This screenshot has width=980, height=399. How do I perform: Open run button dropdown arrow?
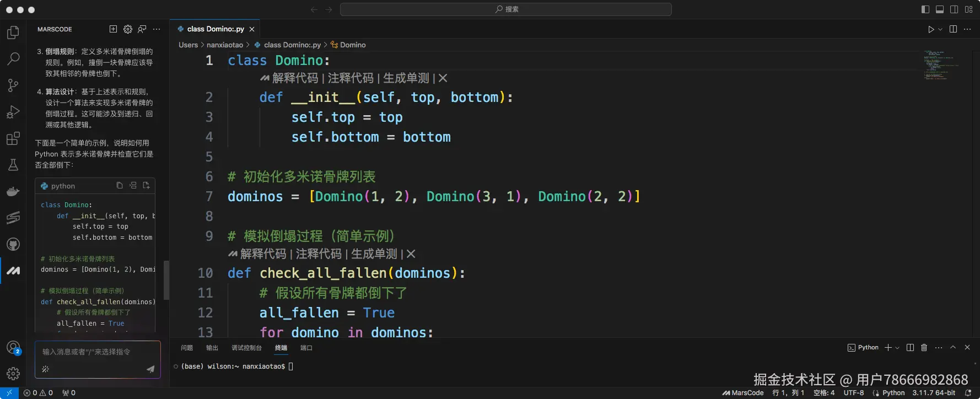click(x=940, y=29)
